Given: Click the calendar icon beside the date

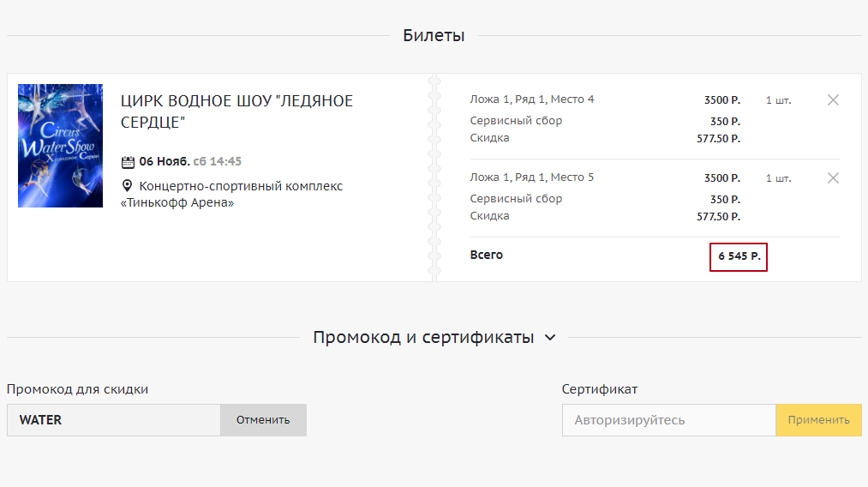Looking at the screenshot, I should 129,162.
